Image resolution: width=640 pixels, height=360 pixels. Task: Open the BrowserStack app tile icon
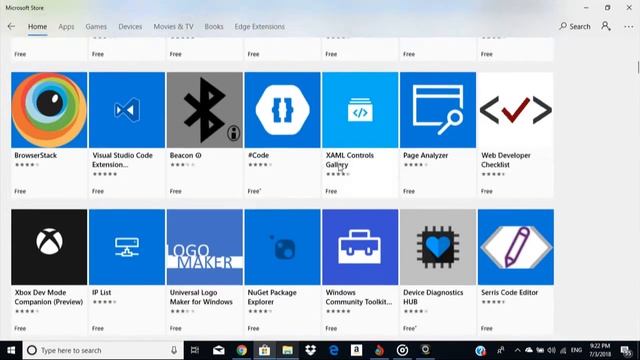(x=49, y=110)
